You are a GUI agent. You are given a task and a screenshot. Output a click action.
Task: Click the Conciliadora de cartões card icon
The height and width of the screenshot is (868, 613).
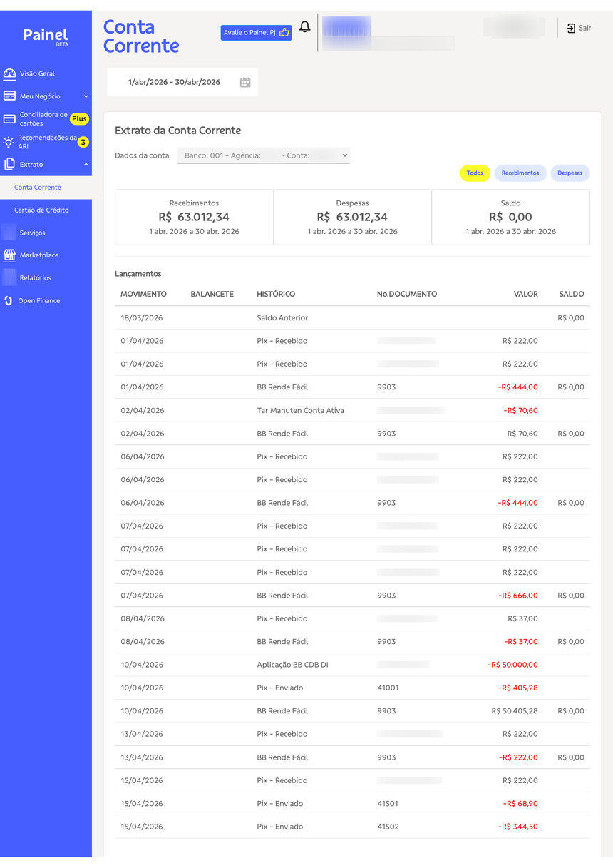tap(9, 119)
